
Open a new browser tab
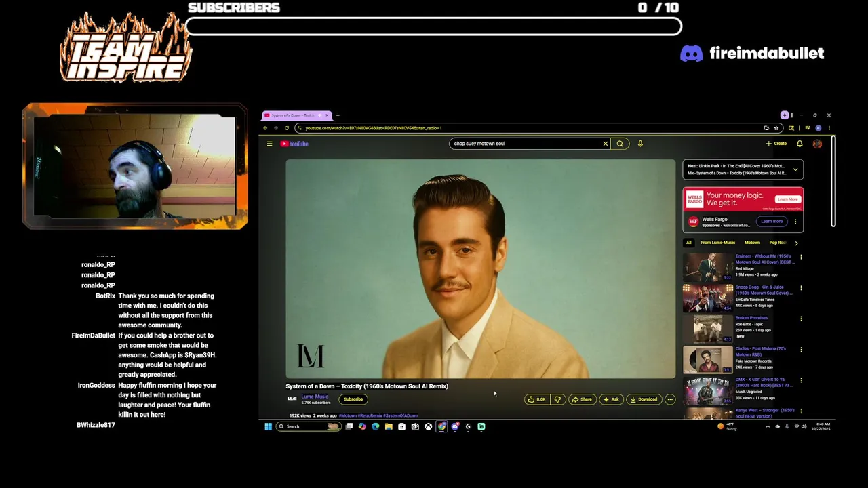coord(338,115)
